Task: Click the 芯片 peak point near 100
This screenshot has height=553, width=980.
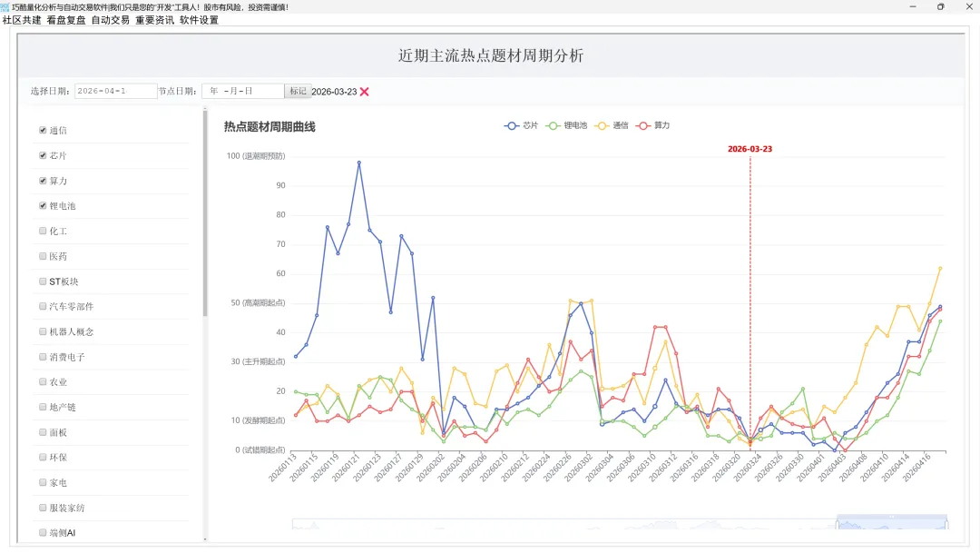Action: pyautogui.click(x=358, y=163)
